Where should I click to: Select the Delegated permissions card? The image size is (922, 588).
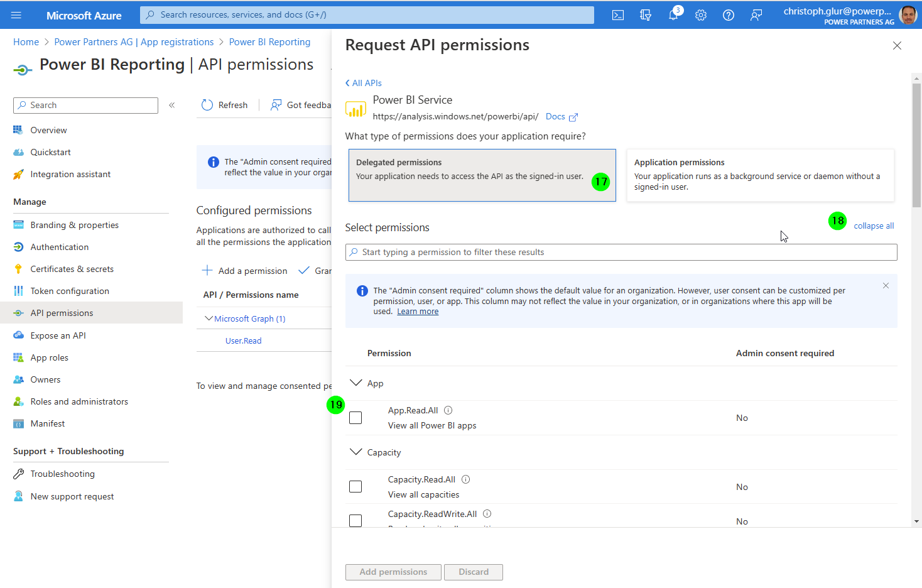click(482, 175)
